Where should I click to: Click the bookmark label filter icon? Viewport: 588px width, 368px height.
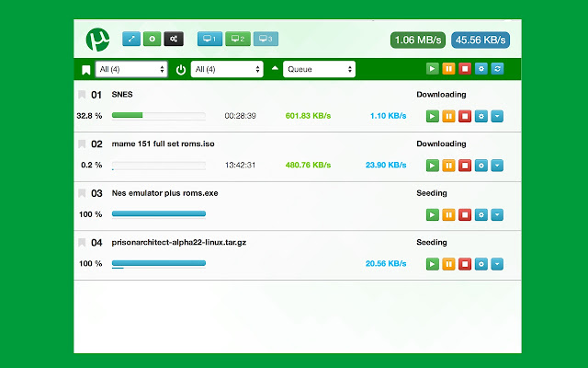pyautogui.click(x=85, y=70)
